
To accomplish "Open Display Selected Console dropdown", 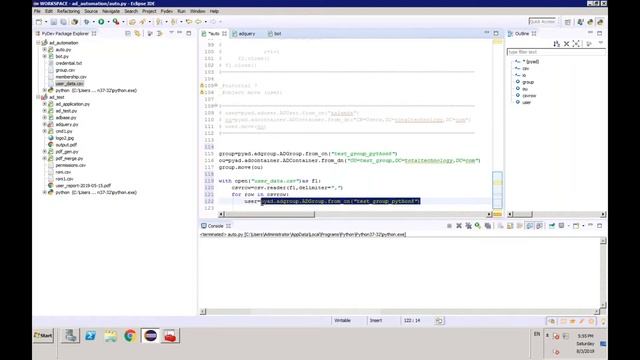I will pyautogui.click(x=568, y=226).
